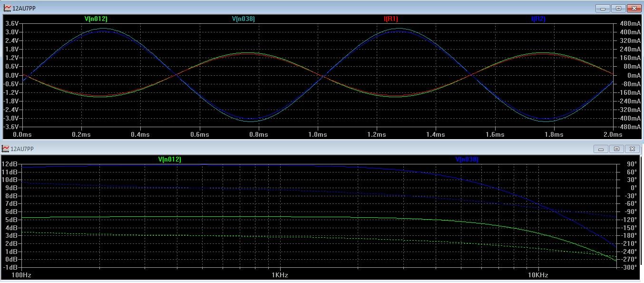This screenshot has width=644, height=283.
Task: Minimize the top waveform window
Action: (603, 8)
